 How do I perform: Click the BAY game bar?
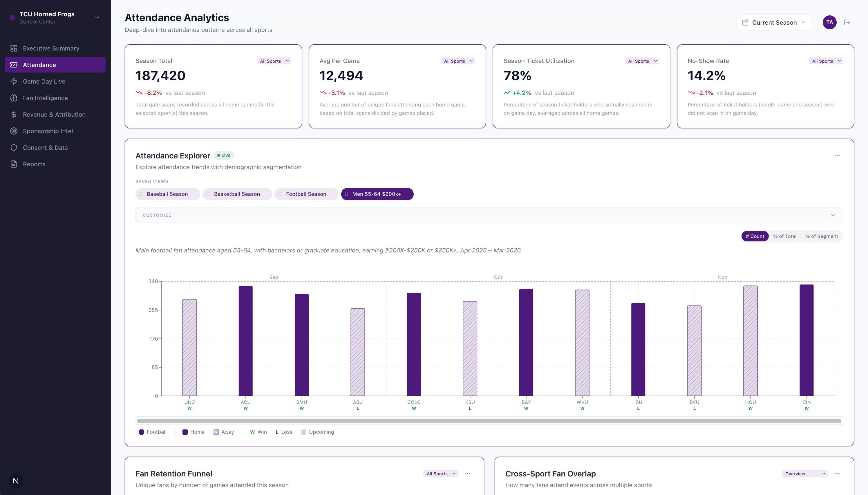526,342
